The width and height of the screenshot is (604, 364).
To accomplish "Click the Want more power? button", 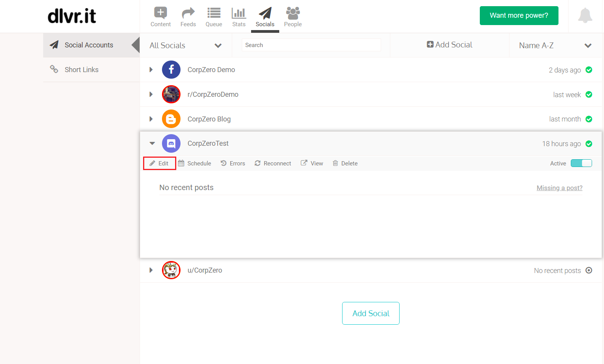I will click(519, 15).
